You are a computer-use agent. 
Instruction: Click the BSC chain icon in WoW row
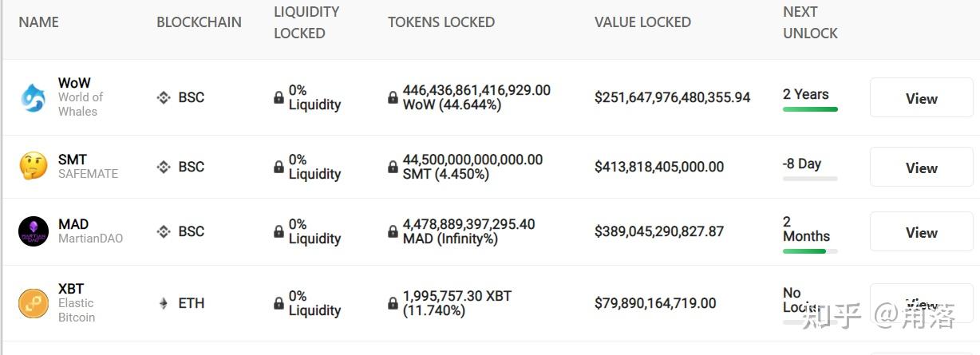pyautogui.click(x=164, y=97)
